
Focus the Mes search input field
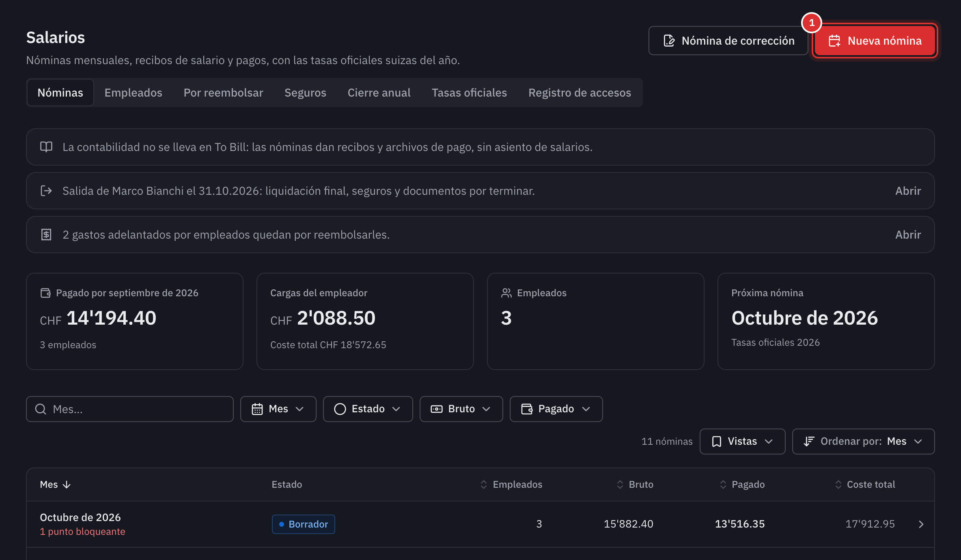[130, 409]
